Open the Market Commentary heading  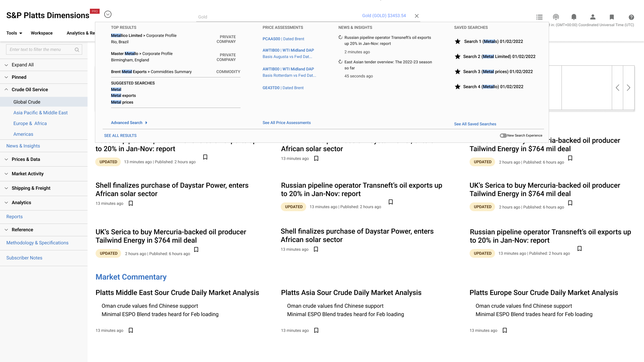click(x=131, y=277)
